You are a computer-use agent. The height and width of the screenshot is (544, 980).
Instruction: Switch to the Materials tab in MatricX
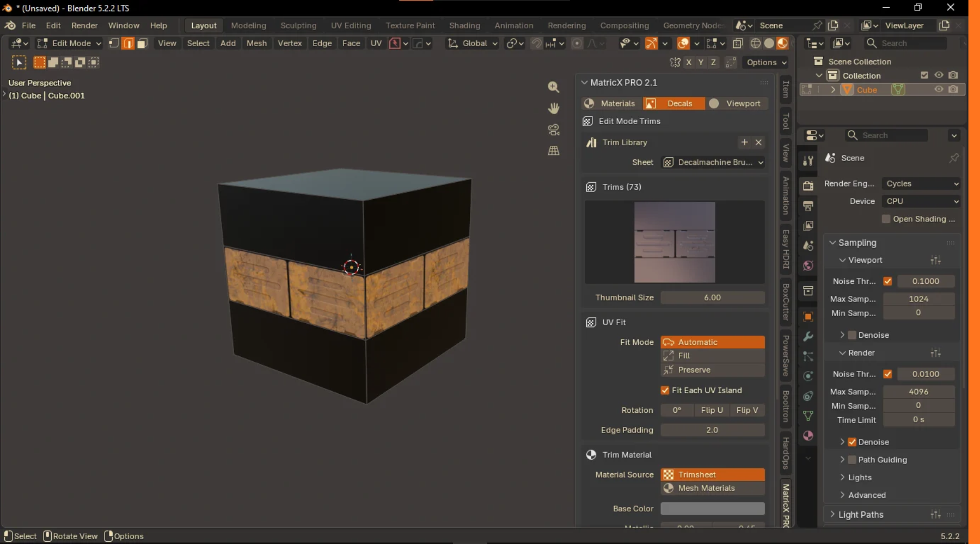611,103
